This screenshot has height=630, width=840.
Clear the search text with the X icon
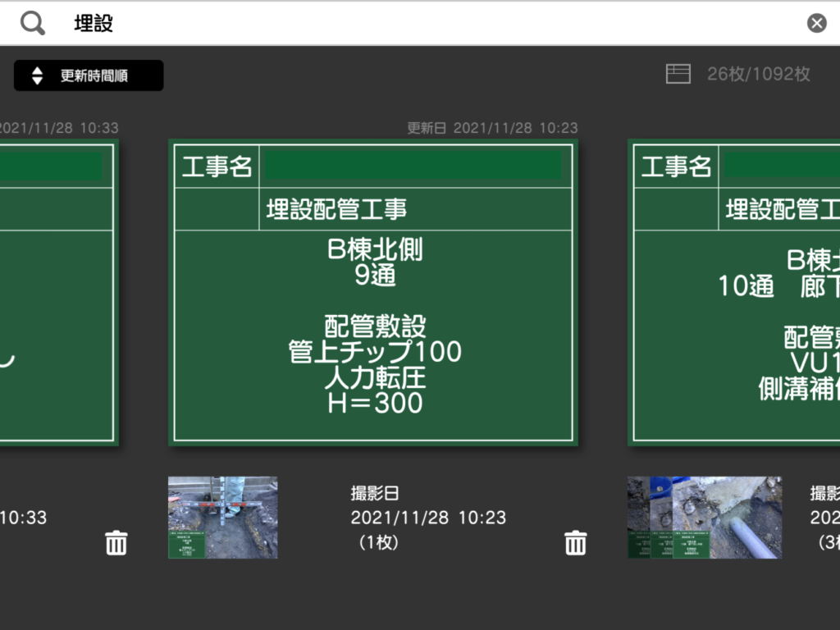[816, 23]
